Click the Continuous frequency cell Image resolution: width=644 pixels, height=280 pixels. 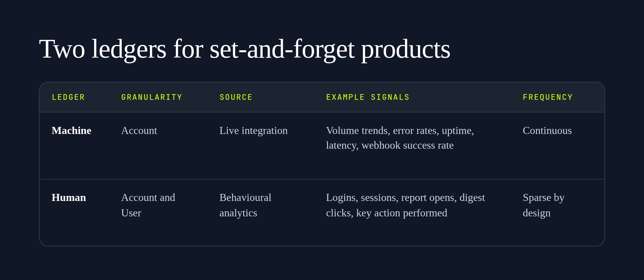[x=547, y=130]
